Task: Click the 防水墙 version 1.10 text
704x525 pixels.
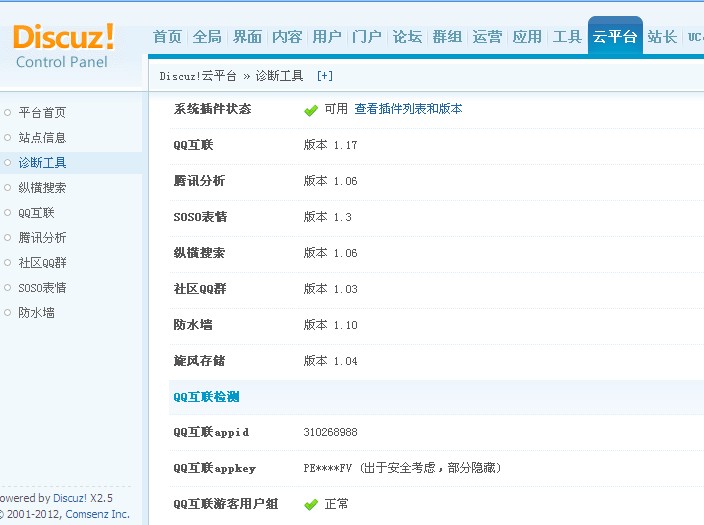Action: point(330,325)
